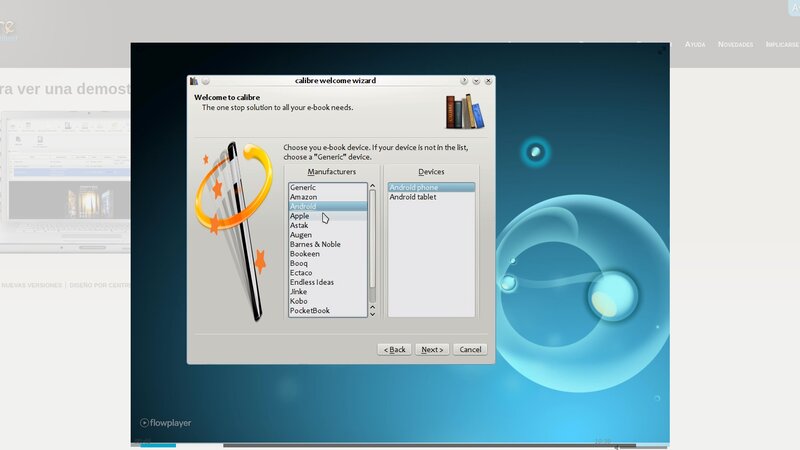Click the flowplayer logo in the video
800x450 pixels.
tap(165, 422)
